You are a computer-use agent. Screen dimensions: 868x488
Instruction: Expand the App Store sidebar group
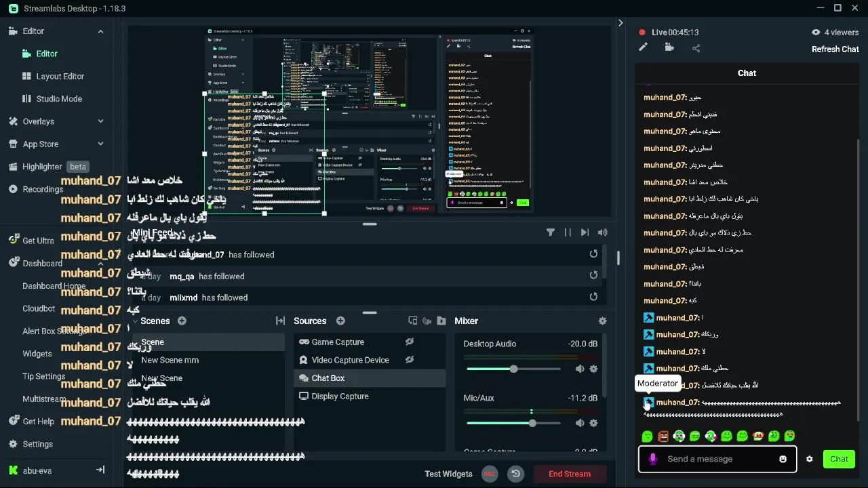(x=100, y=144)
